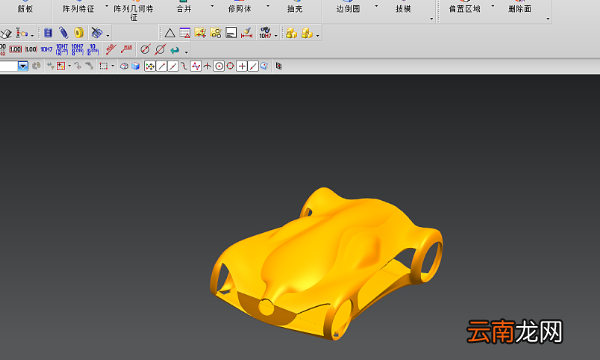Click the 阵列几何特征 command

pyautogui.click(x=134, y=13)
